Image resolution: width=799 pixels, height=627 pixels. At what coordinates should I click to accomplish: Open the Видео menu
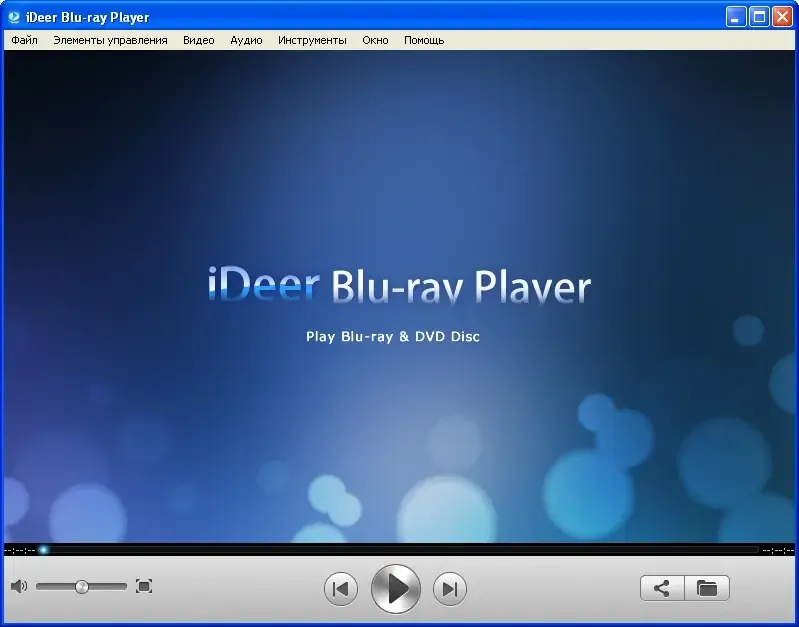(x=198, y=40)
